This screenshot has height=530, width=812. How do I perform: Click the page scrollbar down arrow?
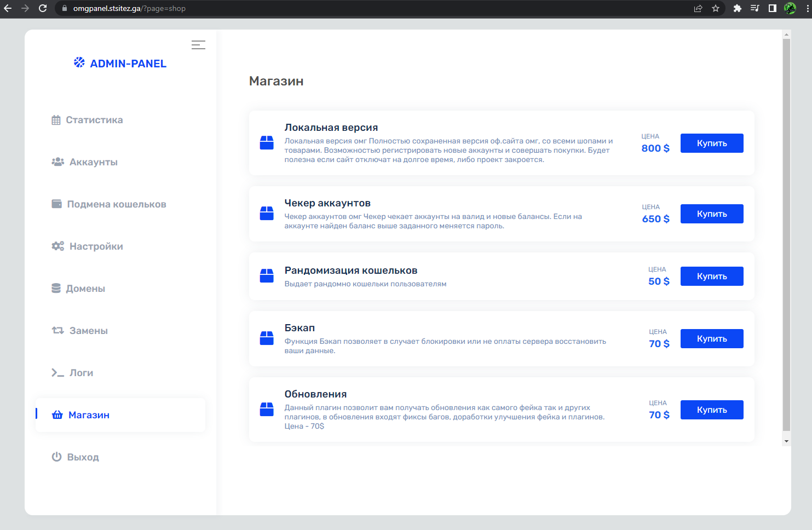(x=786, y=441)
